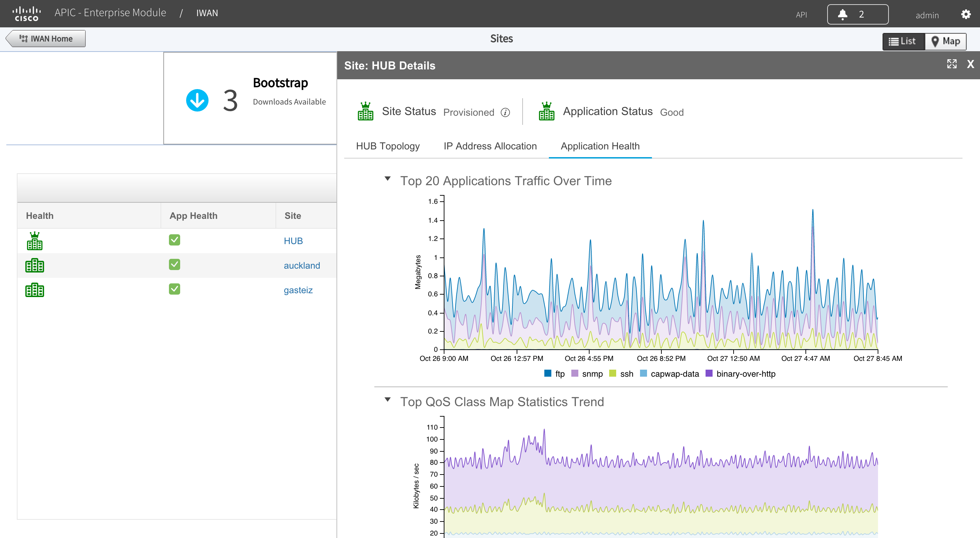The height and width of the screenshot is (538, 980).
Task: Switch to the HUB Topology tab
Action: 388,146
